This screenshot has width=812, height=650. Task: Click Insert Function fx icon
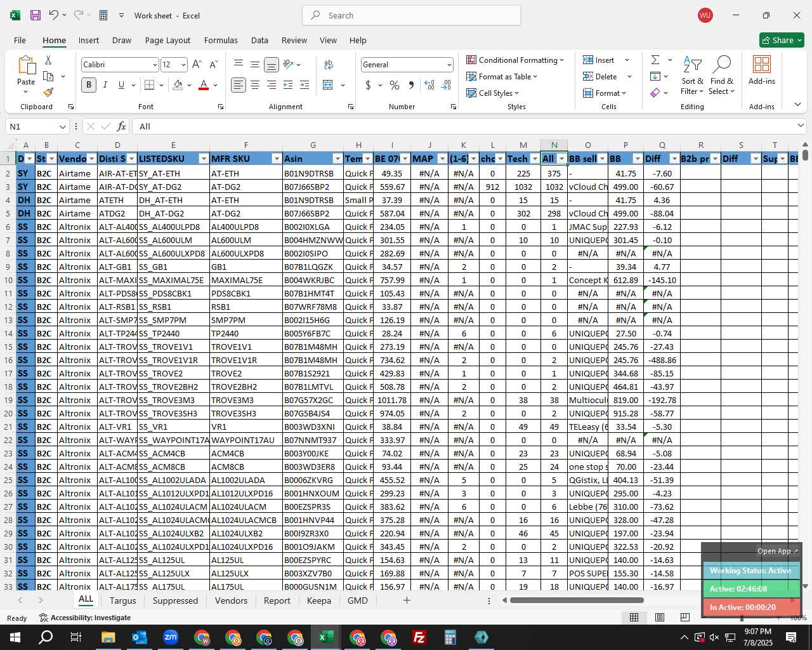click(122, 126)
